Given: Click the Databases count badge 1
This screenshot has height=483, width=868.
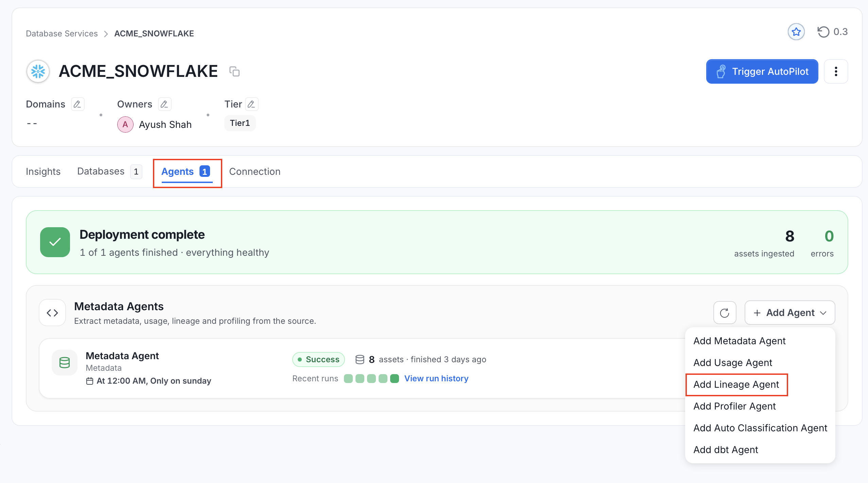Looking at the screenshot, I should click(136, 171).
